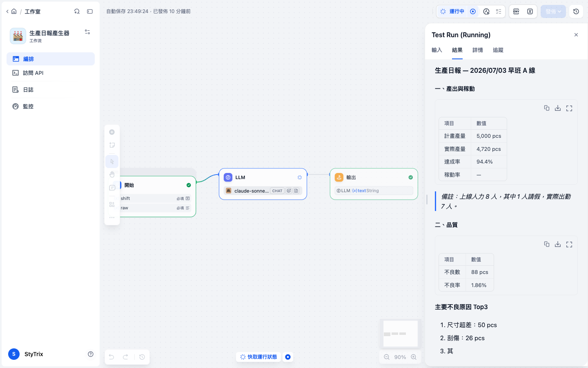Open the 90% zoom level menu
This screenshot has height=368, width=588.
click(x=400, y=357)
